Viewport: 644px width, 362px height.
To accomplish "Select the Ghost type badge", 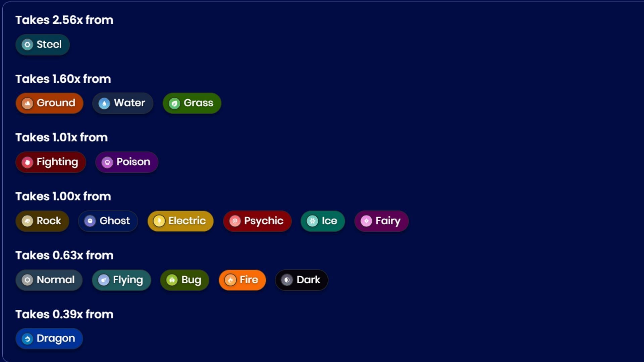I will coord(108,221).
